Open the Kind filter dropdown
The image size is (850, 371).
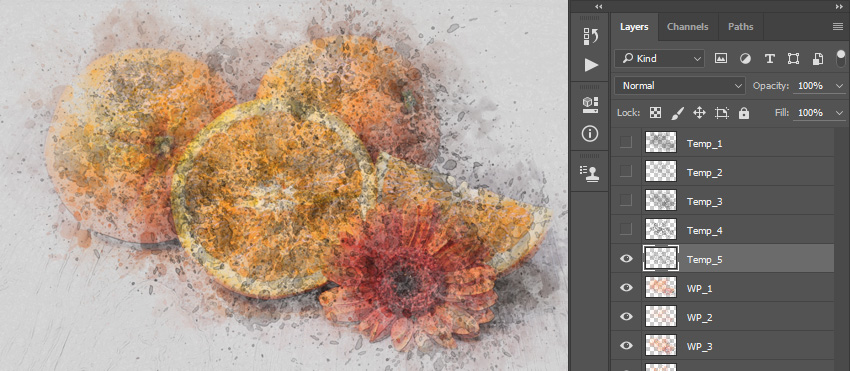click(659, 59)
